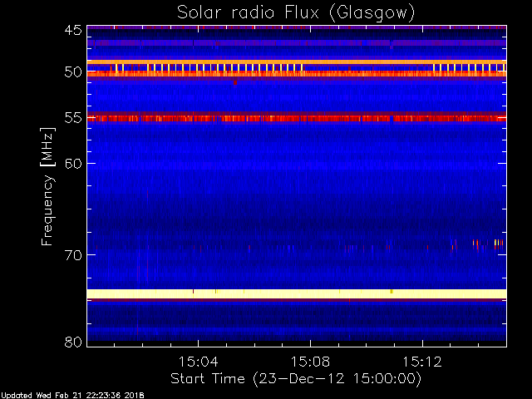Click the '15:12' time tick label
532x399 pixels.
coord(422,362)
